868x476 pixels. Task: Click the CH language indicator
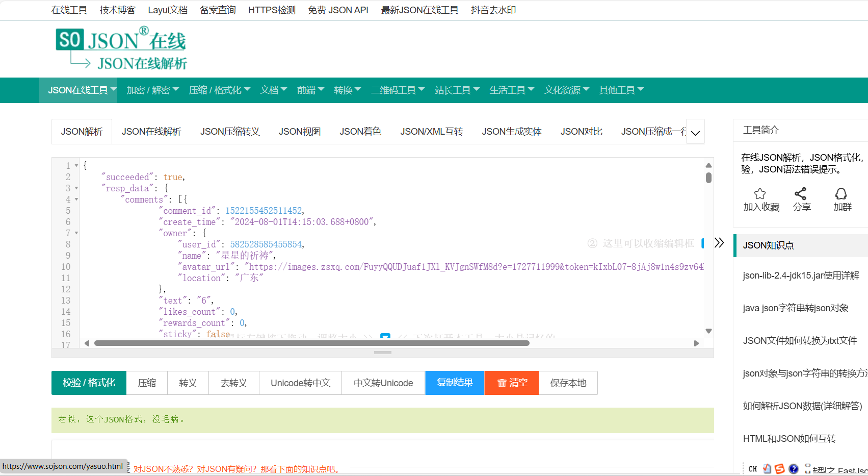[753, 469]
